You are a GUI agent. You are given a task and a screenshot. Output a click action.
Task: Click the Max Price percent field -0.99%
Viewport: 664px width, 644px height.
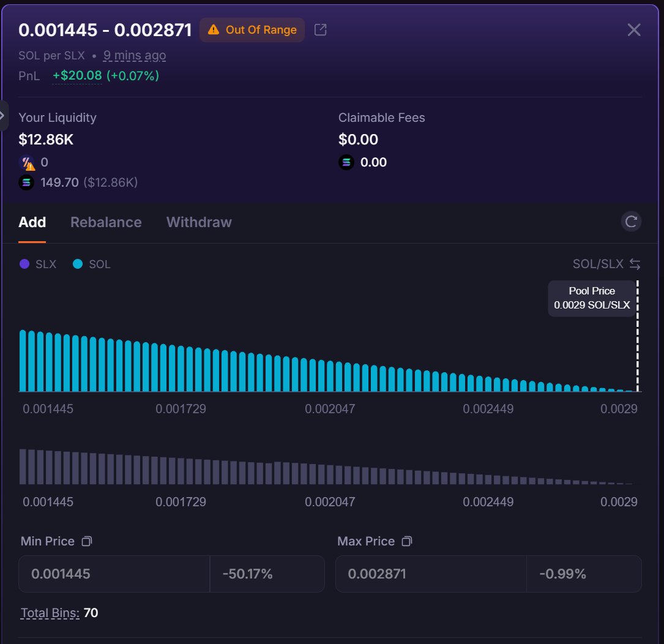[584, 574]
